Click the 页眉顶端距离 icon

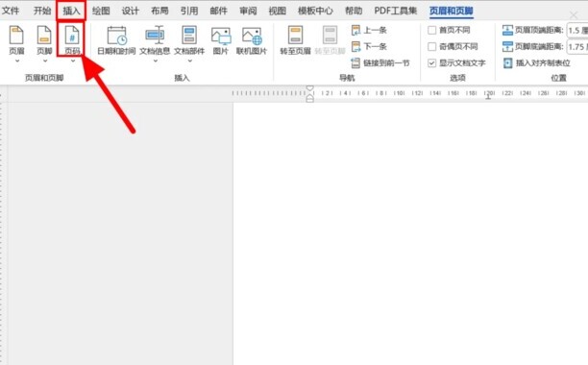[x=507, y=30]
